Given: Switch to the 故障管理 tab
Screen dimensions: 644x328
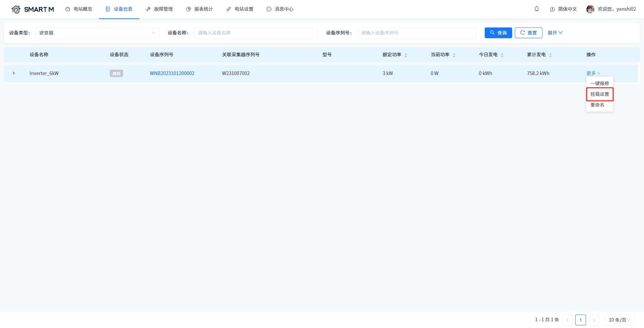Looking at the screenshot, I should (x=159, y=9).
